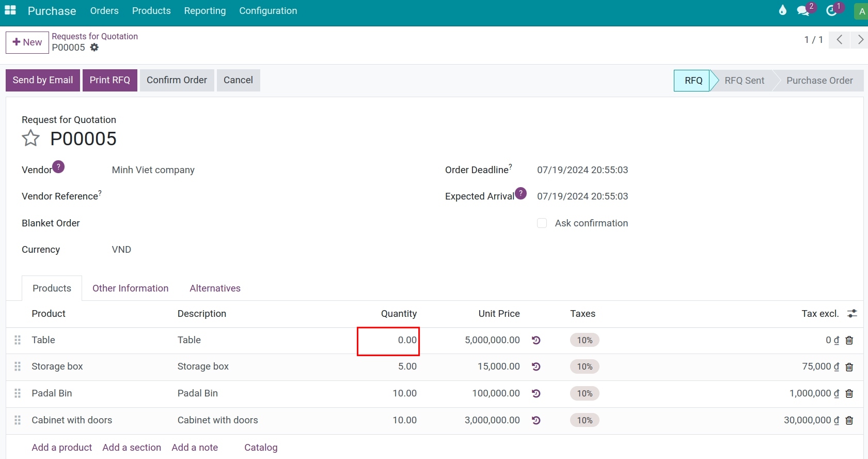Select the RFQ status stage
The height and width of the screenshot is (459, 868).
tap(693, 81)
